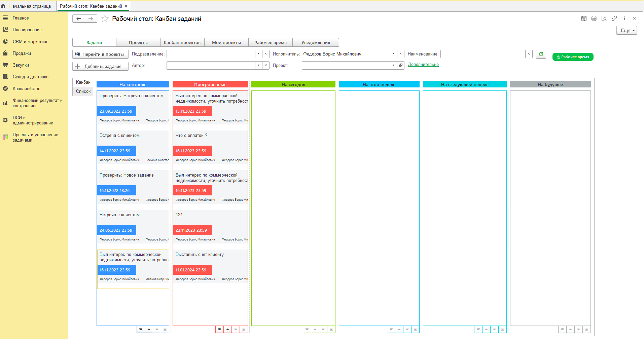Screen dimensions: 644x339
Task: Save the kanban form using the diskette icon
Action: (584, 18)
